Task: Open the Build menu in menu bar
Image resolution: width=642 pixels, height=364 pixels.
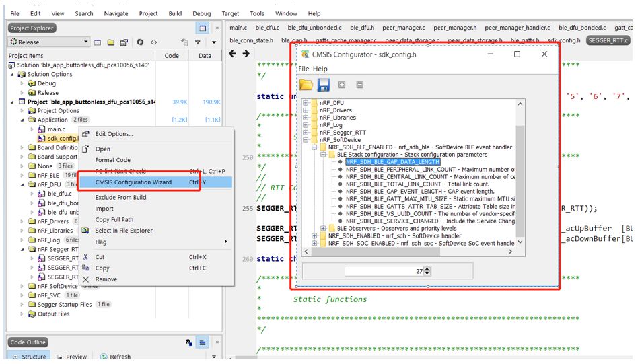Action: (175, 13)
